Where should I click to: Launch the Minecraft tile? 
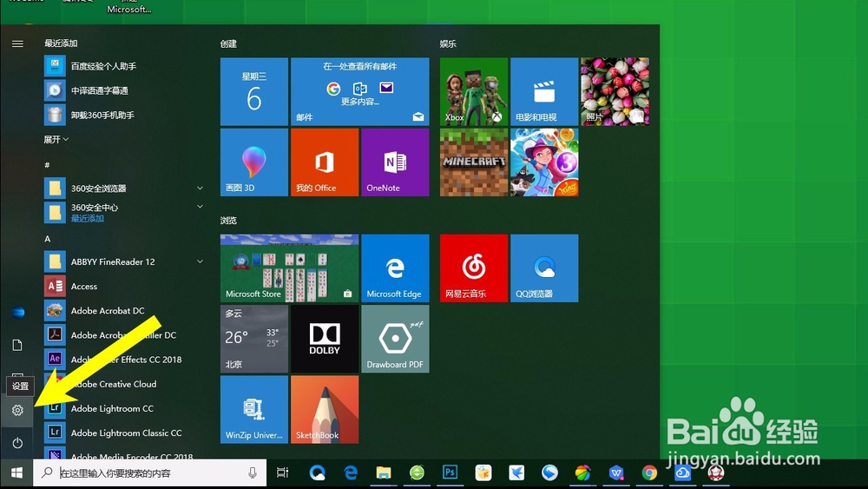(474, 162)
